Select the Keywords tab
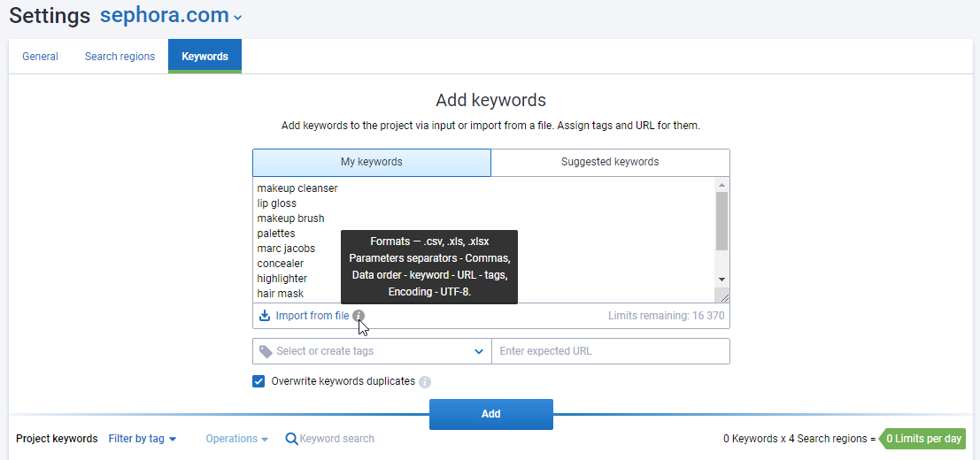The height and width of the screenshot is (460, 980). pos(205,57)
